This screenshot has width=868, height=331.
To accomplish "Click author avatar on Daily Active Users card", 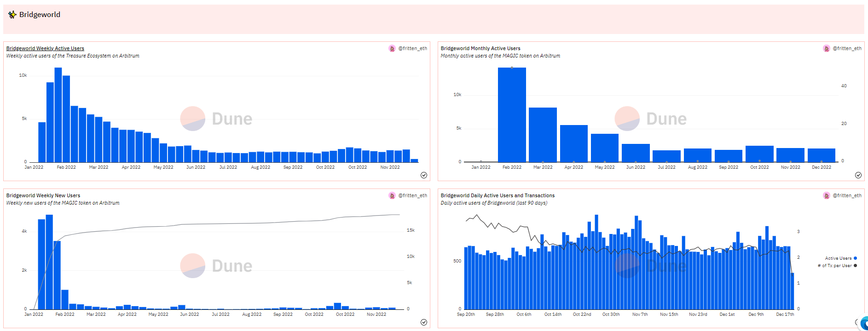I will (827, 195).
